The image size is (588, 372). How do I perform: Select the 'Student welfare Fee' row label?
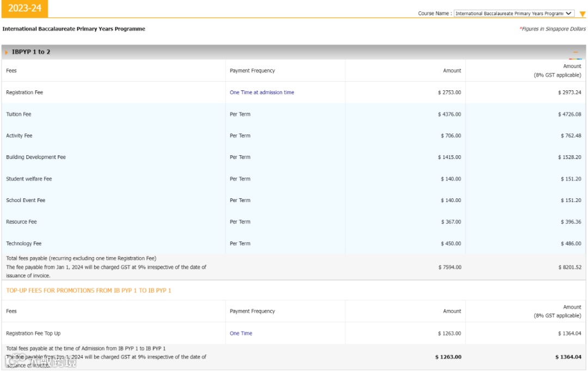pos(29,179)
